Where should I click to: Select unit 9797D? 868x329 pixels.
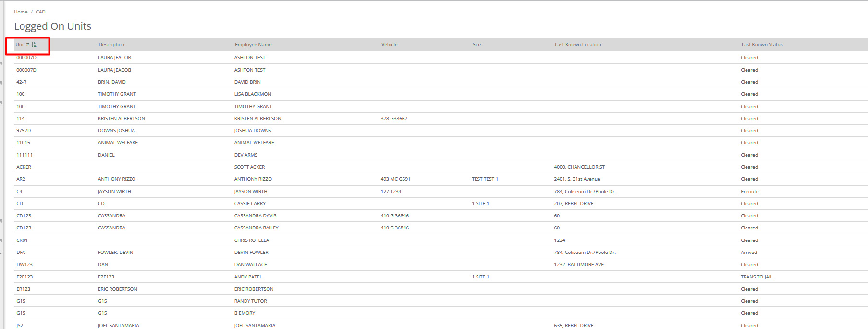click(x=24, y=130)
